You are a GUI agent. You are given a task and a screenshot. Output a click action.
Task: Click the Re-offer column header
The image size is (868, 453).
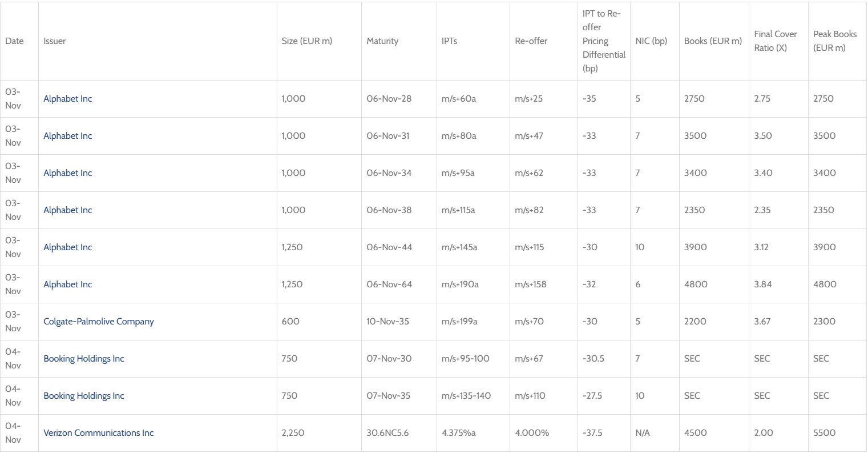pyautogui.click(x=531, y=41)
